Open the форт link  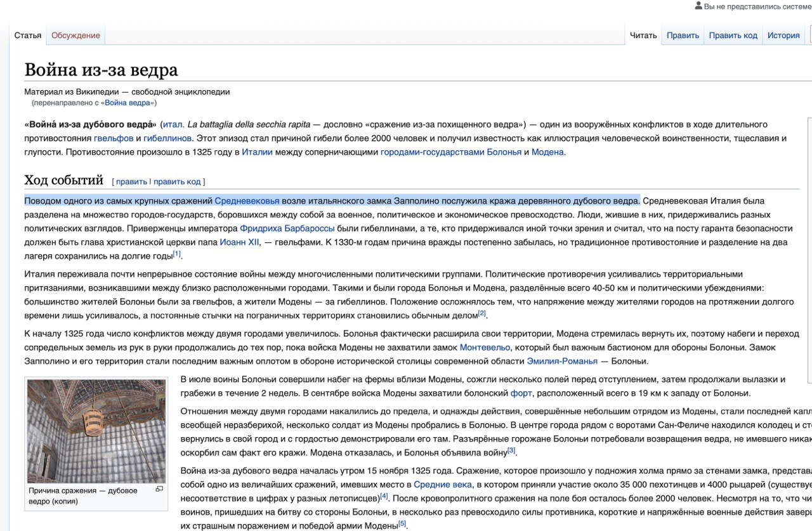coord(521,393)
